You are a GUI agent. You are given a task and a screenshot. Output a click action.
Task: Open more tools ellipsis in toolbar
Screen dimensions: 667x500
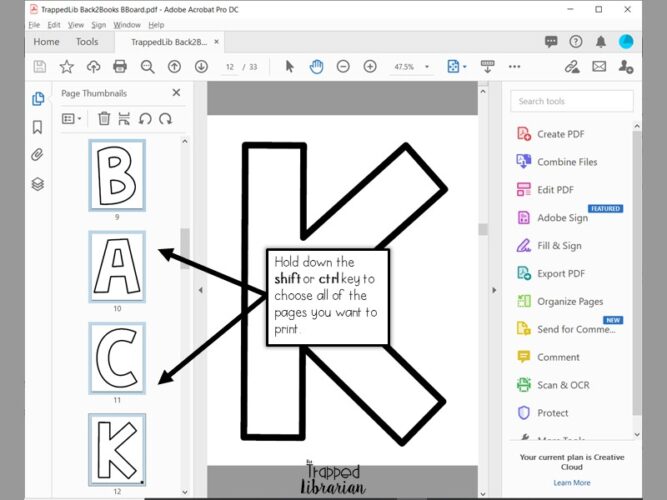click(514, 67)
